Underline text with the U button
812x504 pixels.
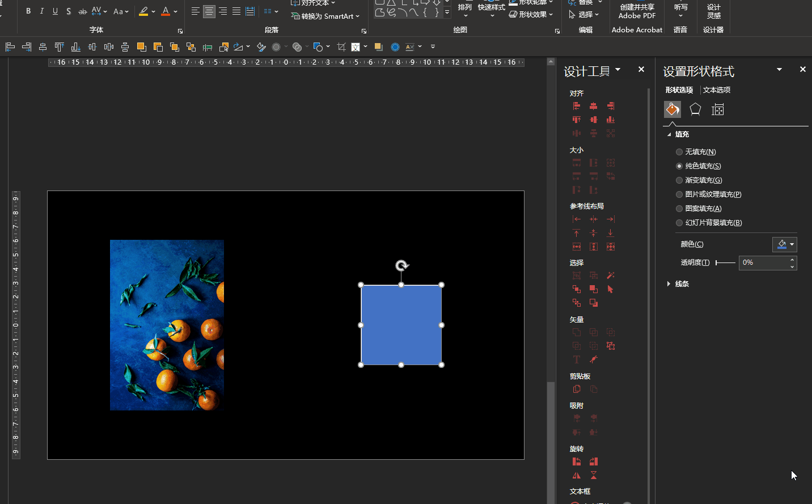click(55, 11)
